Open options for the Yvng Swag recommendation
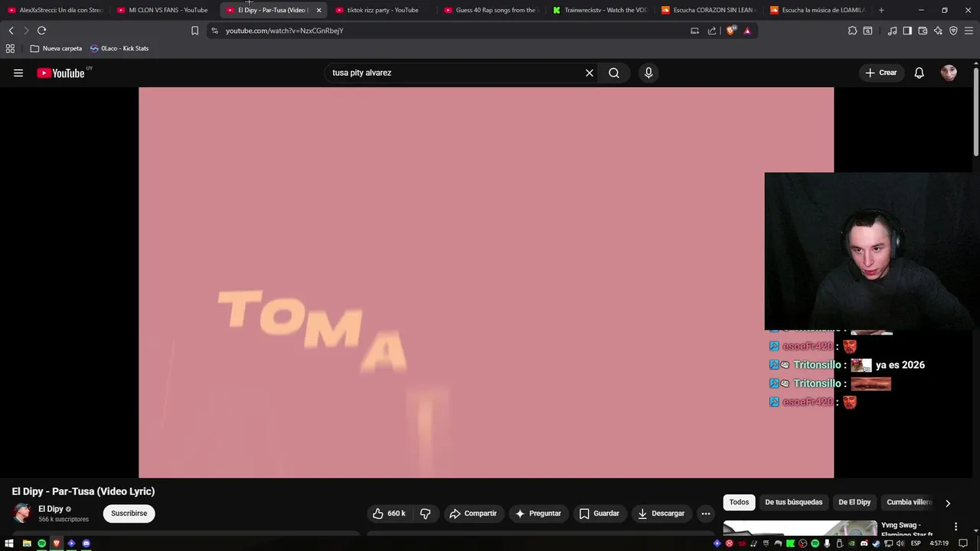Screen dimensions: 980x551 (955, 527)
